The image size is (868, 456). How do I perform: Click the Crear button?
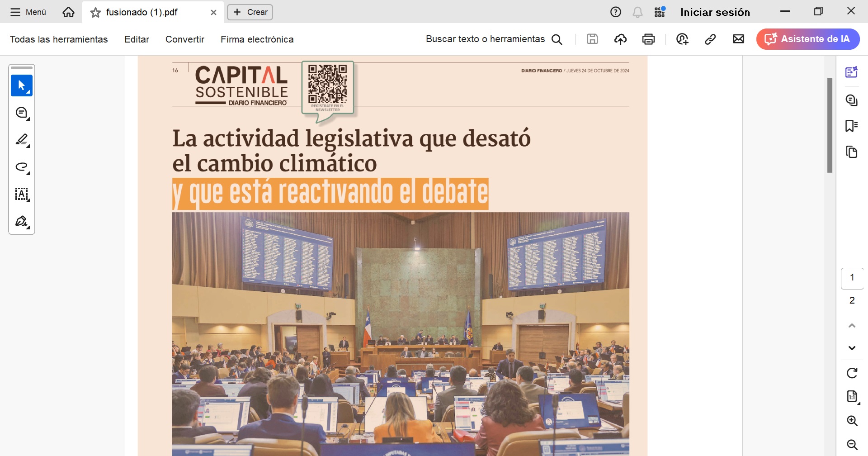pos(250,12)
